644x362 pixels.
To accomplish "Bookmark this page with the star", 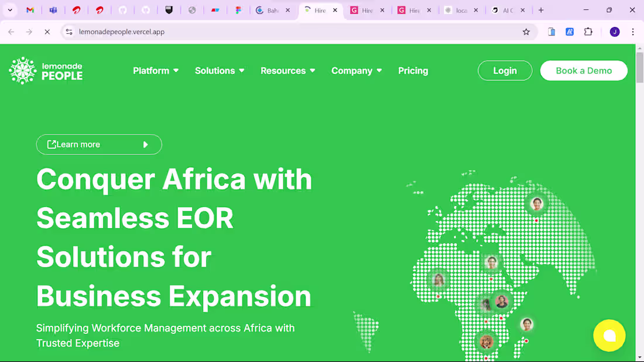I will click(x=526, y=32).
